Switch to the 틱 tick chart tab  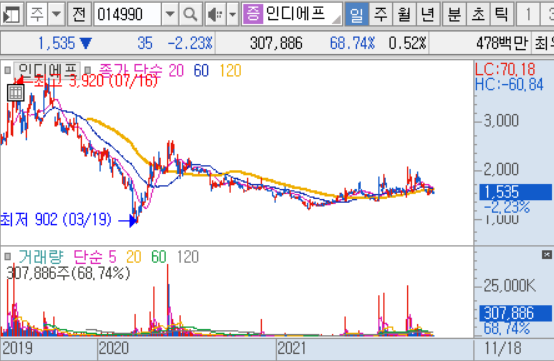(x=501, y=14)
